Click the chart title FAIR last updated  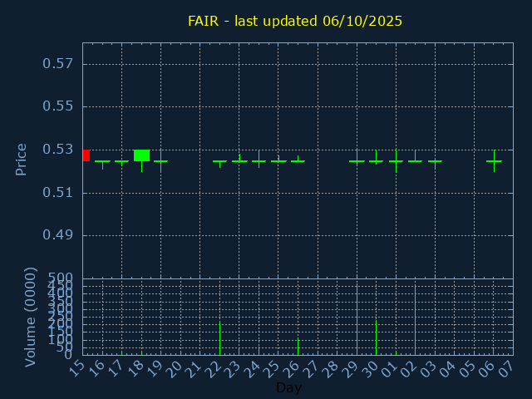coord(295,21)
